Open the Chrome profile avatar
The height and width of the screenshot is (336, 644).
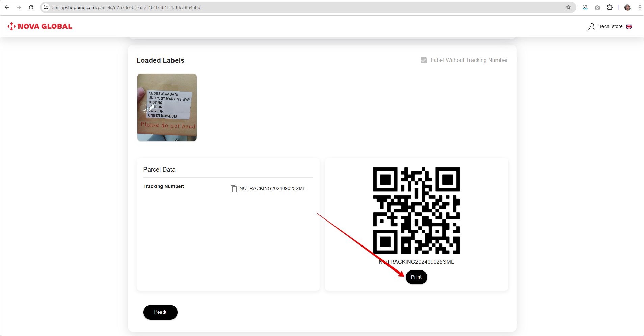627,7
